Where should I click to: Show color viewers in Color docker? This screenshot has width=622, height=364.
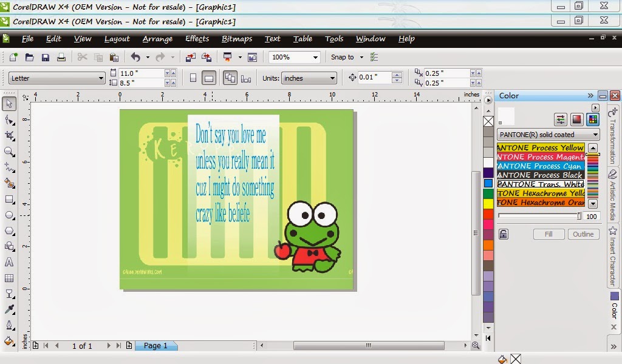coord(576,120)
